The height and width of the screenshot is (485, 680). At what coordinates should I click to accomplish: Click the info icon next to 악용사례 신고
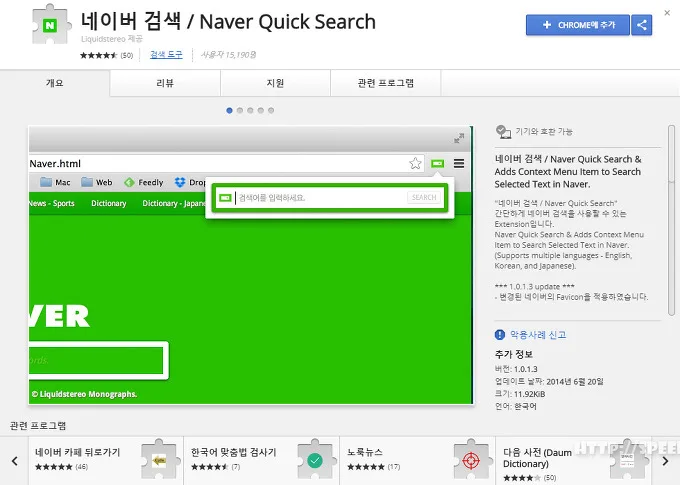click(x=500, y=334)
